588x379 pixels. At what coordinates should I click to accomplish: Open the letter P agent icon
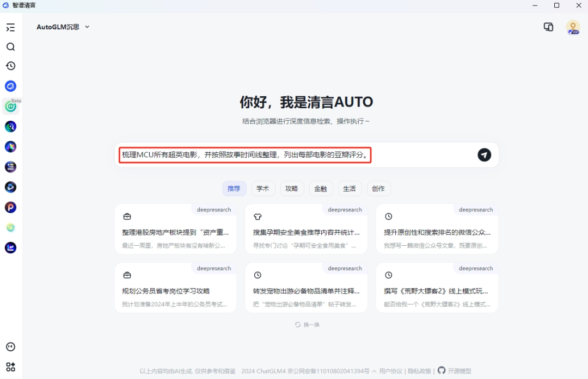[x=10, y=208]
